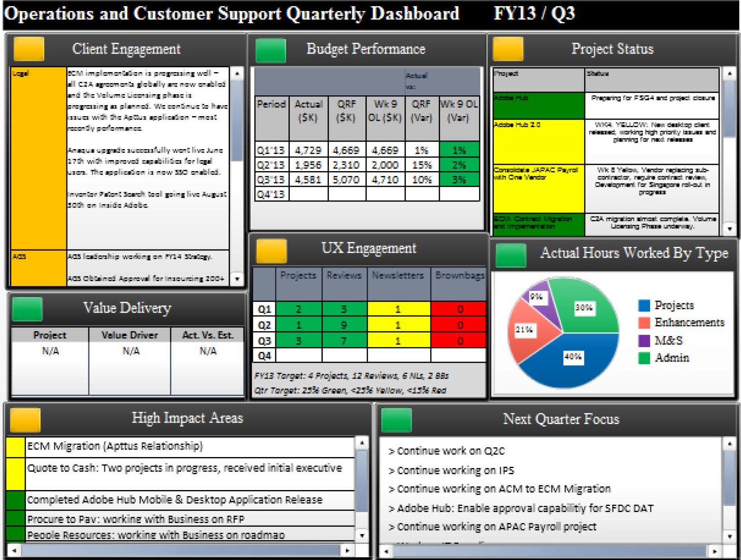Click the up arrow in Project Status scrollbar
The image size is (741, 560).
(730, 73)
